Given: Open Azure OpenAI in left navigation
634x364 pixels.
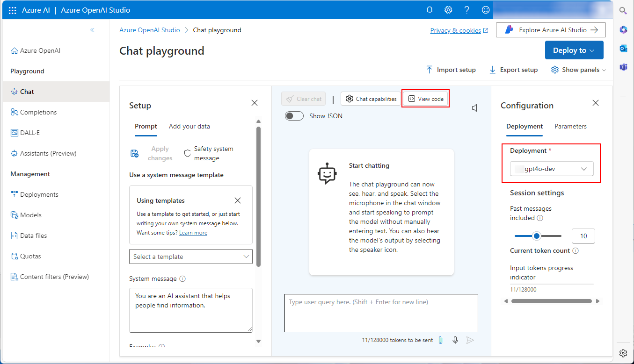Looking at the screenshot, I should pos(56,50).
